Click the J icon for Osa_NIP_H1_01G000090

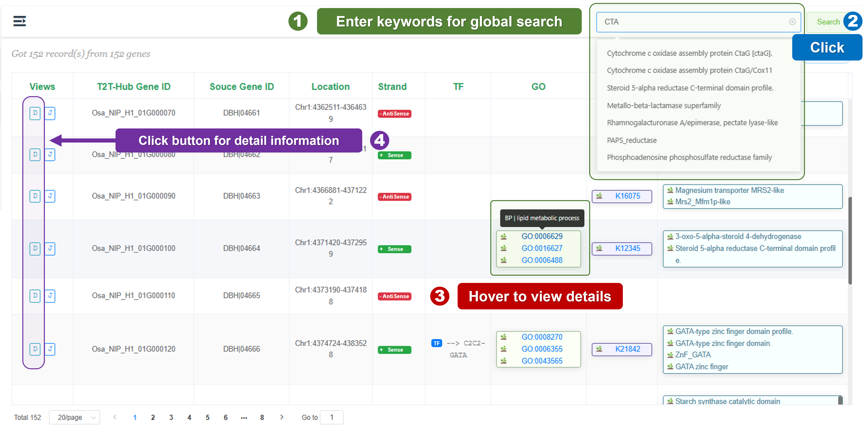click(50, 196)
